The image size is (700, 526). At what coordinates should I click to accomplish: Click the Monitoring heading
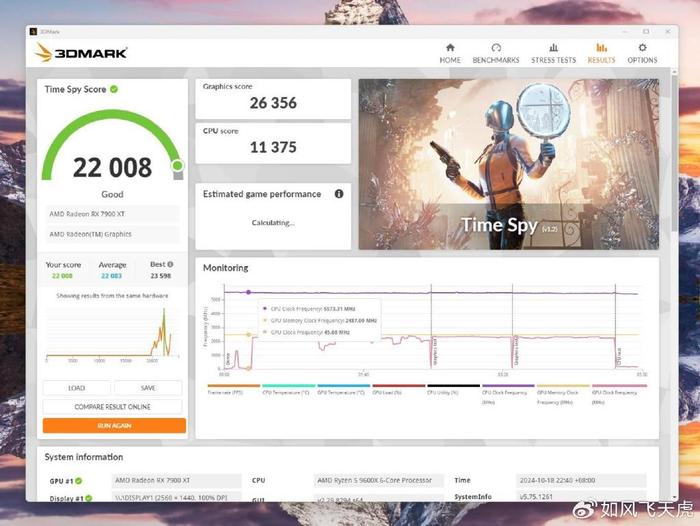pos(225,268)
